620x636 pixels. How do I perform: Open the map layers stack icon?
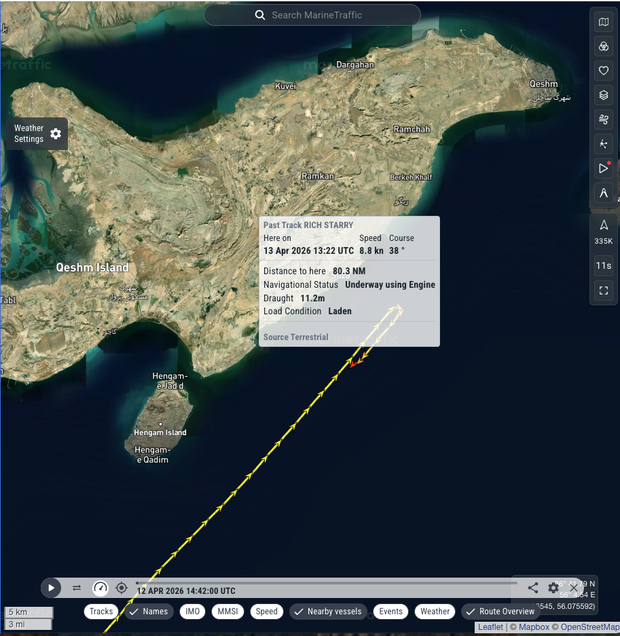pos(603,95)
